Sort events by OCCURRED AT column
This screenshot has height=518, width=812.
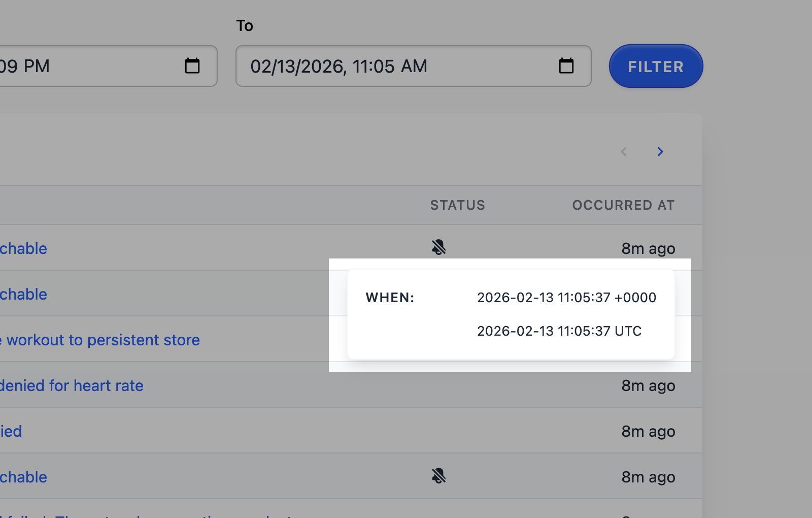[x=623, y=205]
